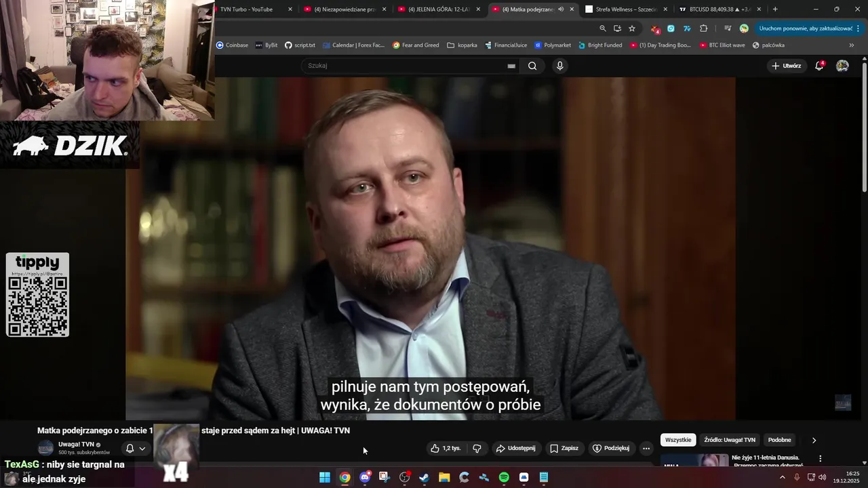Open the Coinbase bookmark
This screenshot has height=488, width=868.
point(232,45)
